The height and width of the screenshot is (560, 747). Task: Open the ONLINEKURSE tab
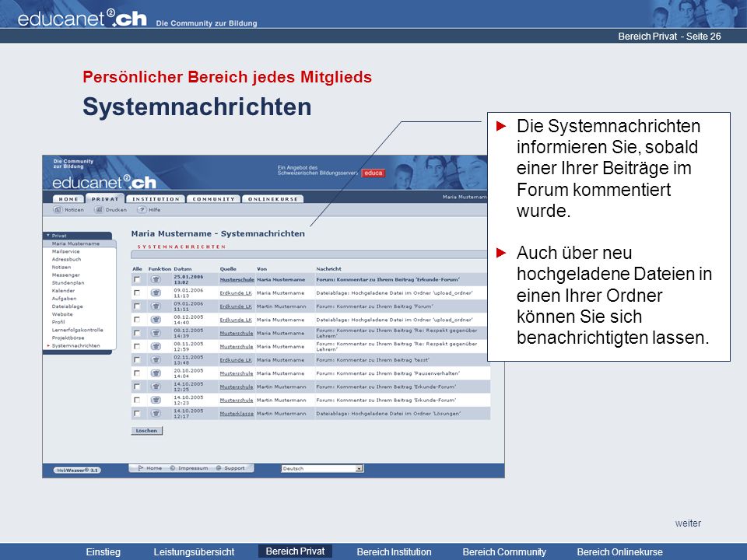272,199
